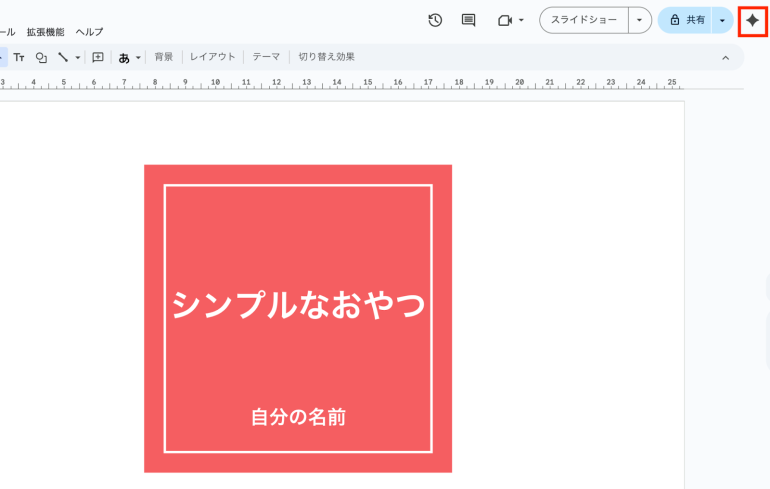Screen dimensions: 770x489
Task: Select the シンプルなおやつ title text
Action: (298, 304)
